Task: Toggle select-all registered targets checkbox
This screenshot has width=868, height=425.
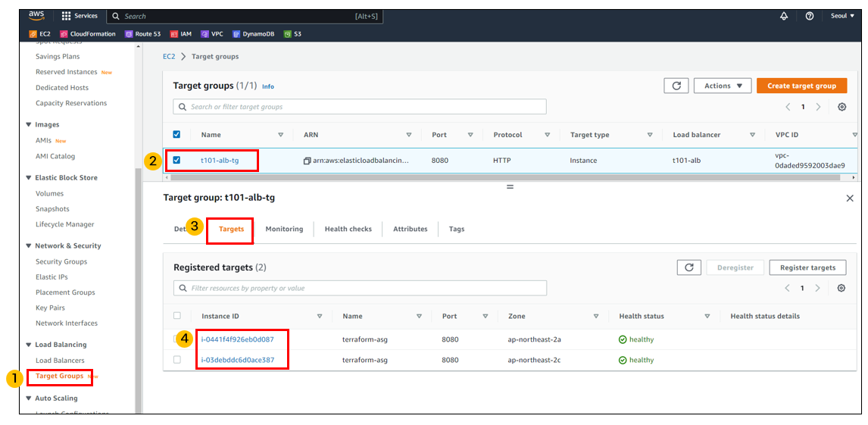Action: click(x=177, y=315)
